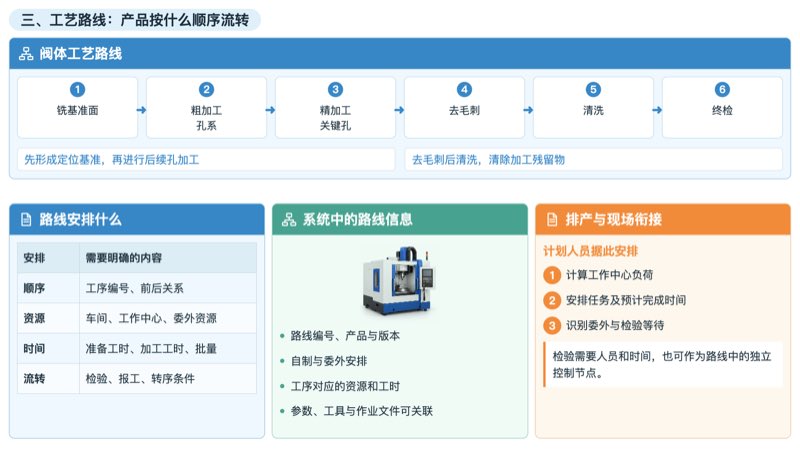The height and width of the screenshot is (457, 800).
Task: Click the 顺序 row label
Action: [34, 288]
